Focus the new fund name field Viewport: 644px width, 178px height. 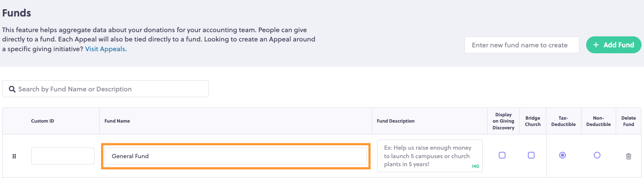[x=522, y=45]
